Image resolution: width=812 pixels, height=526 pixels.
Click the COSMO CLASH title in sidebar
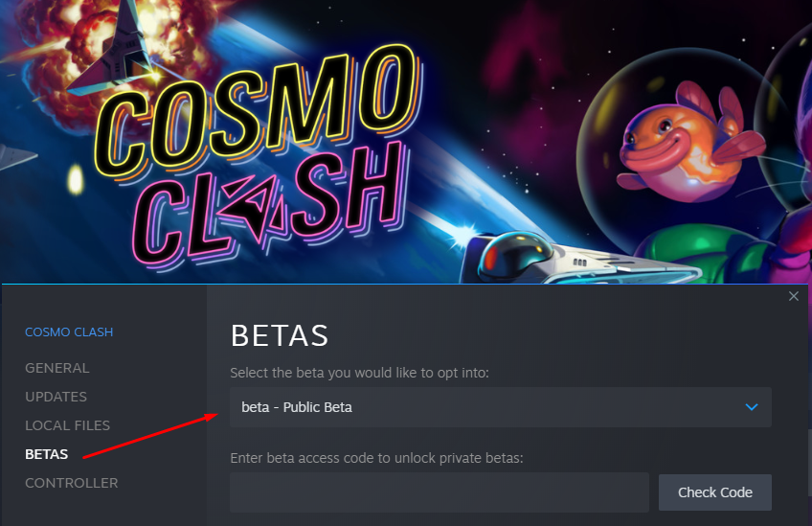(x=69, y=332)
